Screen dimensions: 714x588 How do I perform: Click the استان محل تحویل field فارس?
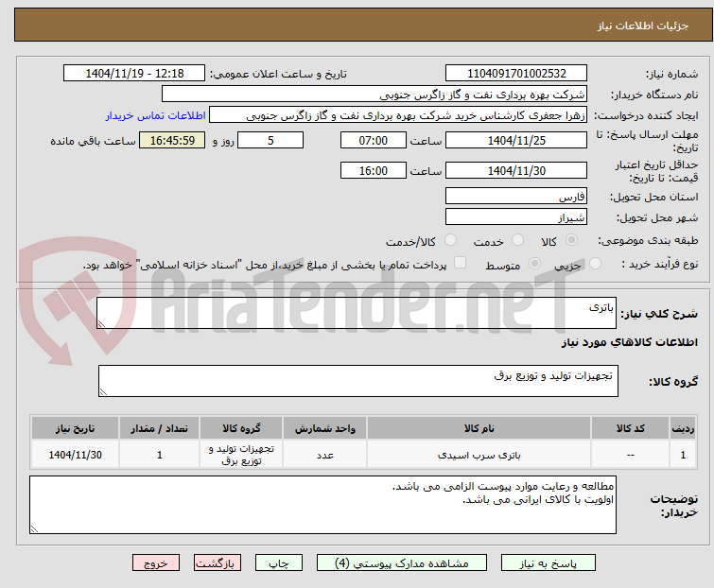[516, 196]
